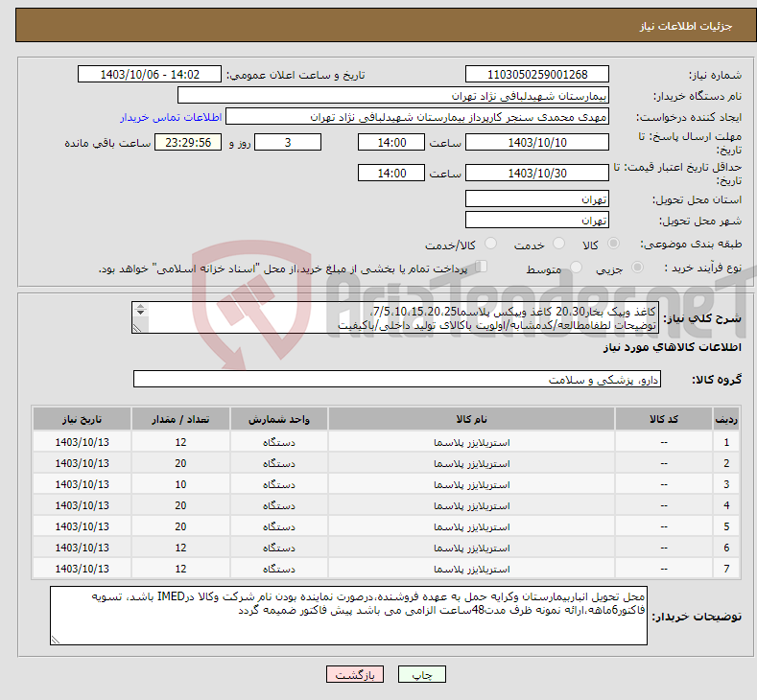Select the کالا radio button
The height and width of the screenshot is (700, 757).
coord(613,244)
